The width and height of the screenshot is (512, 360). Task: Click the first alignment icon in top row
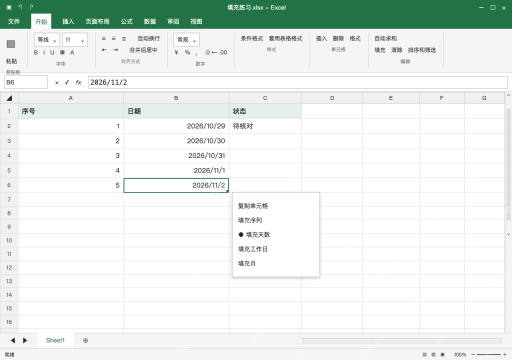pyautogui.click(x=104, y=39)
